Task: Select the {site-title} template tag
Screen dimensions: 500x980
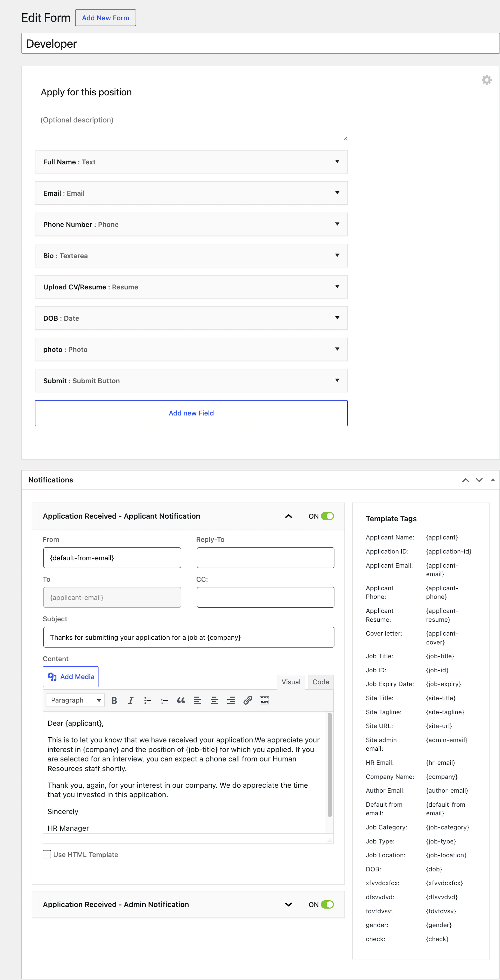Action: pos(441,698)
